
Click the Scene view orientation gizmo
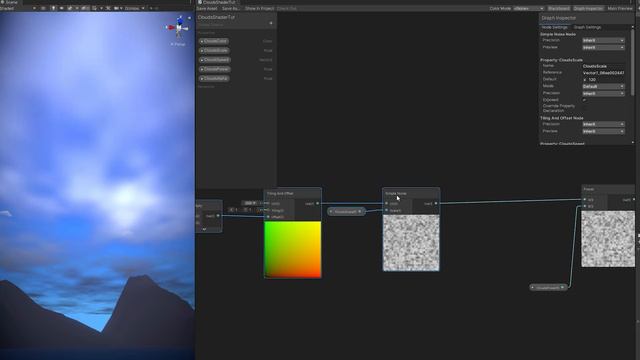[x=178, y=27]
